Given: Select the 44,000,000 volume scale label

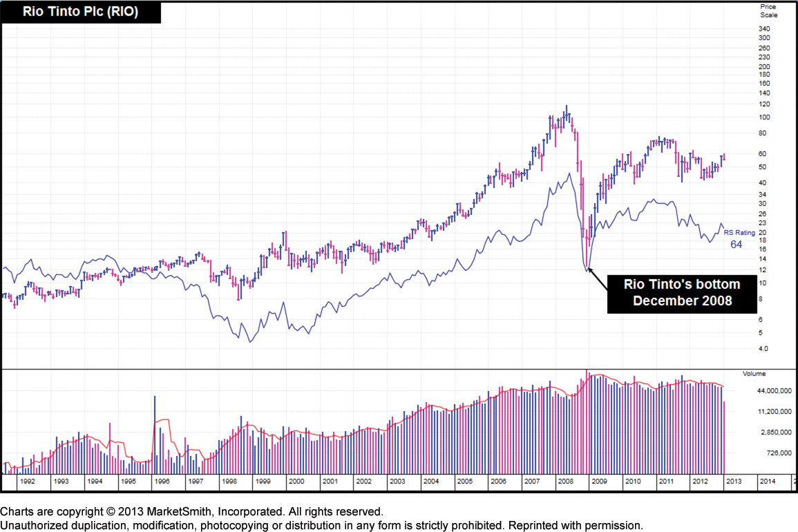Looking at the screenshot, I should [774, 391].
